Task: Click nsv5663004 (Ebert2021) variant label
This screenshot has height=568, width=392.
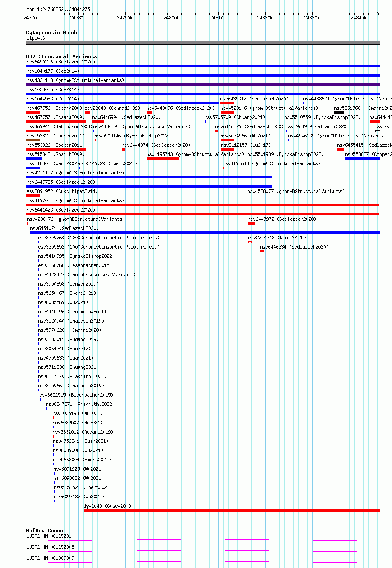Action: 82,460
